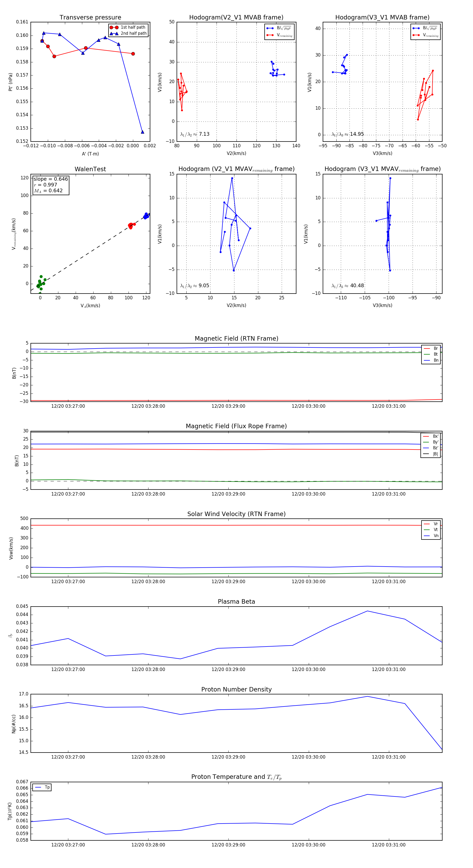Click the |B| entry in Flux Rope legend
Image resolution: width=473 pixels, height=868 pixels.
(x=435, y=454)
